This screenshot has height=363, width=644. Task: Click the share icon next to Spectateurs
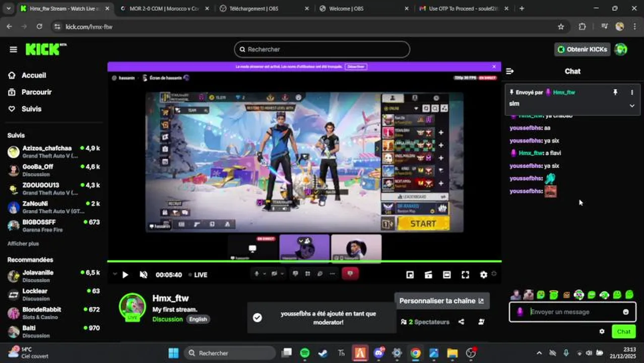[461, 322]
